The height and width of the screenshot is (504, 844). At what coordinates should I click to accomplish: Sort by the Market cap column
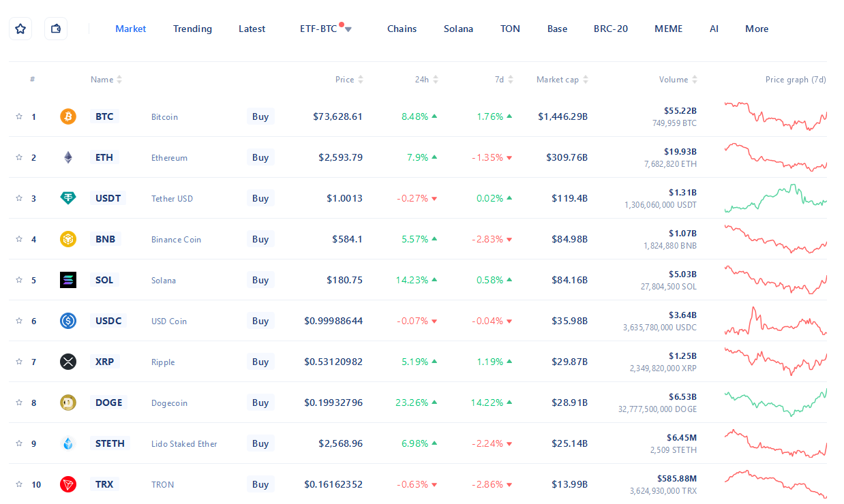(562, 80)
